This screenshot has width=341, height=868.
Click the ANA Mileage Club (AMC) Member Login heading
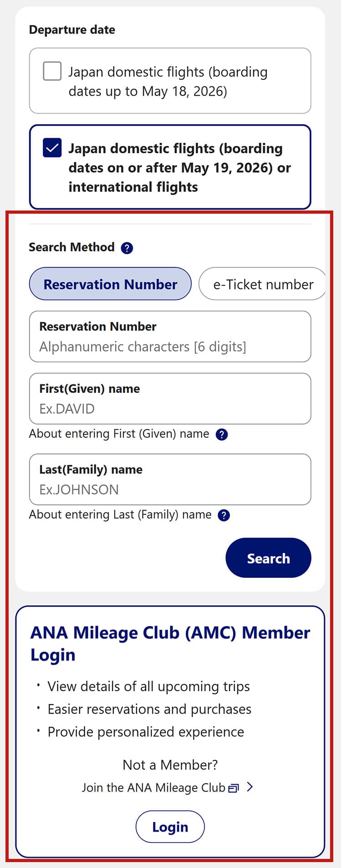tap(170, 643)
